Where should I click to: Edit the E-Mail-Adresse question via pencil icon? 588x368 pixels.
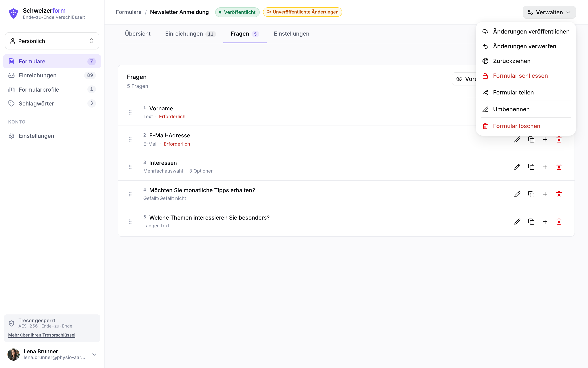(517, 139)
